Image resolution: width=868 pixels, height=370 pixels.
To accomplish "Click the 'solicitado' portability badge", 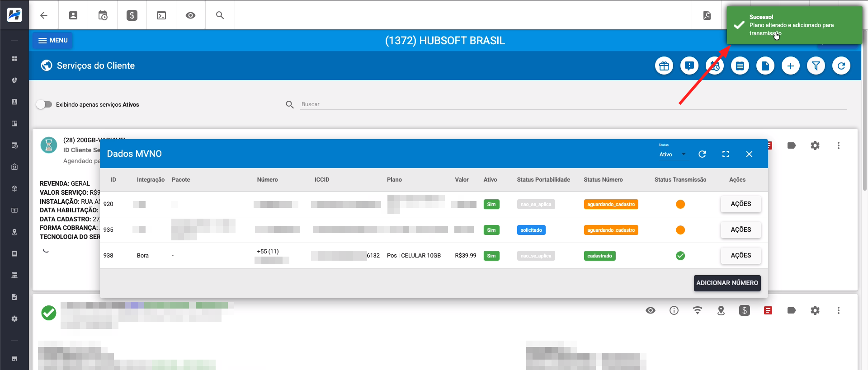I will (531, 230).
